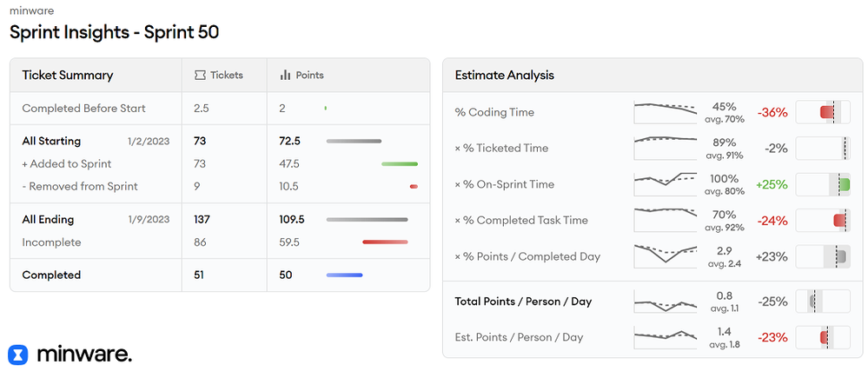The height and width of the screenshot is (378, 868).
Task: Click the 100% avg. 80% on-sprint value
Action: tap(724, 183)
